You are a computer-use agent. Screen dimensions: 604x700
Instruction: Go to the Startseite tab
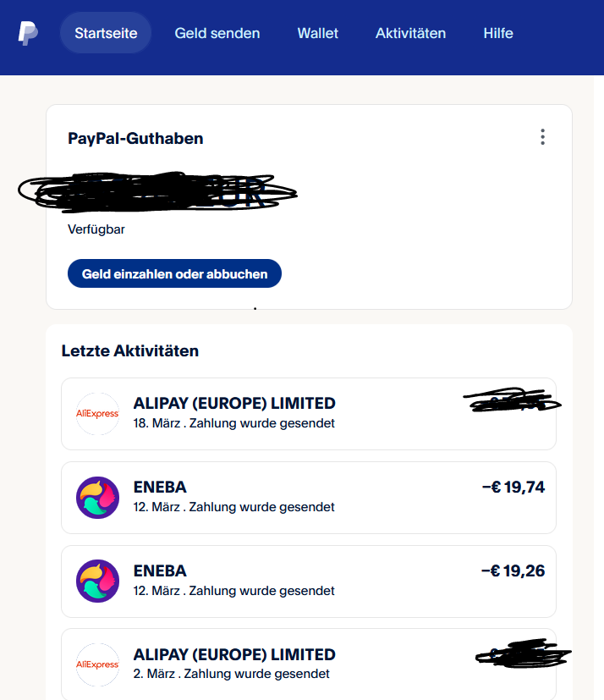coord(105,34)
